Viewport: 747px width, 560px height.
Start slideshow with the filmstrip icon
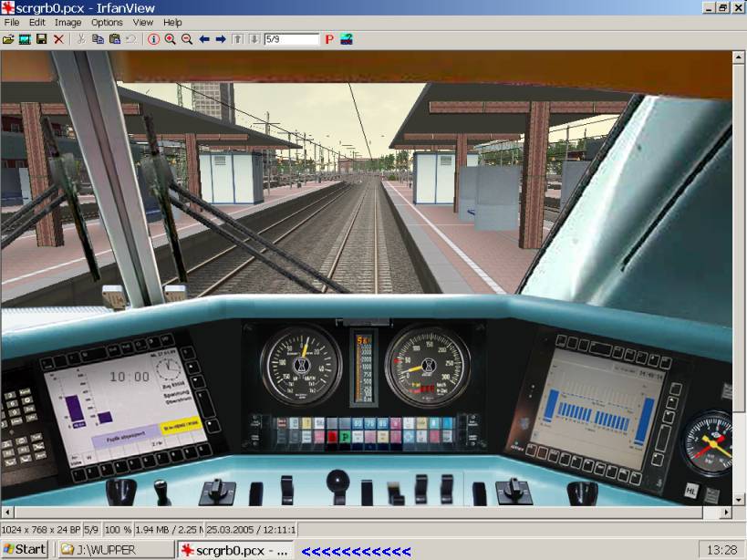click(25, 39)
